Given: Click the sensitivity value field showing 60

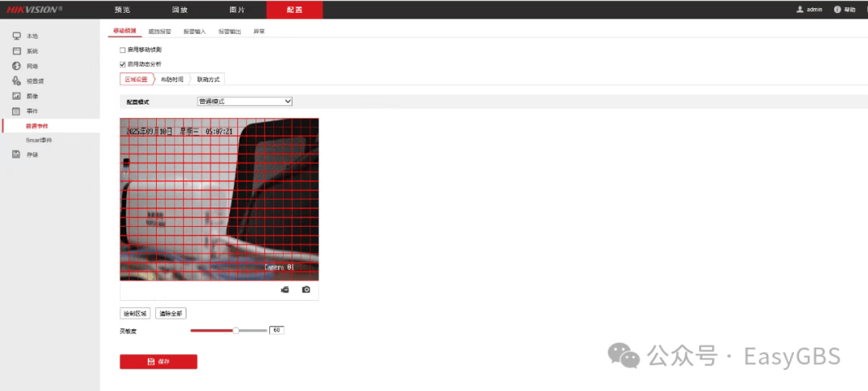Looking at the screenshot, I should pos(276,330).
